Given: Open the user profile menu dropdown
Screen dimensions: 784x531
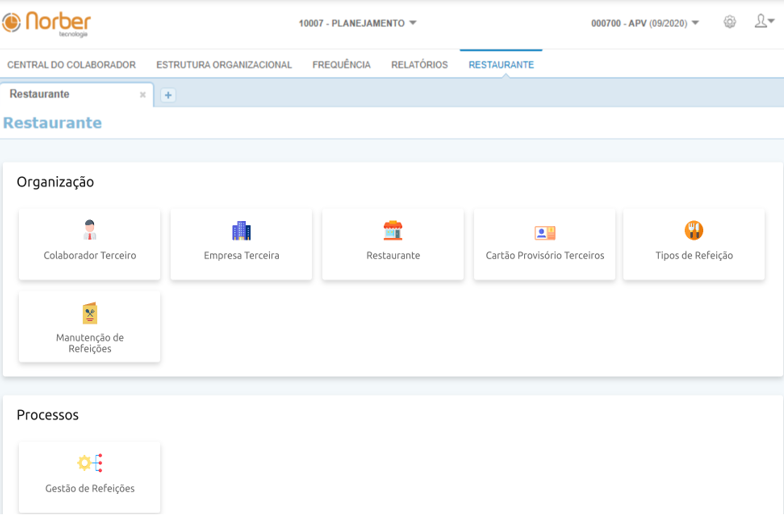Looking at the screenshot, I should pos(763,22).
